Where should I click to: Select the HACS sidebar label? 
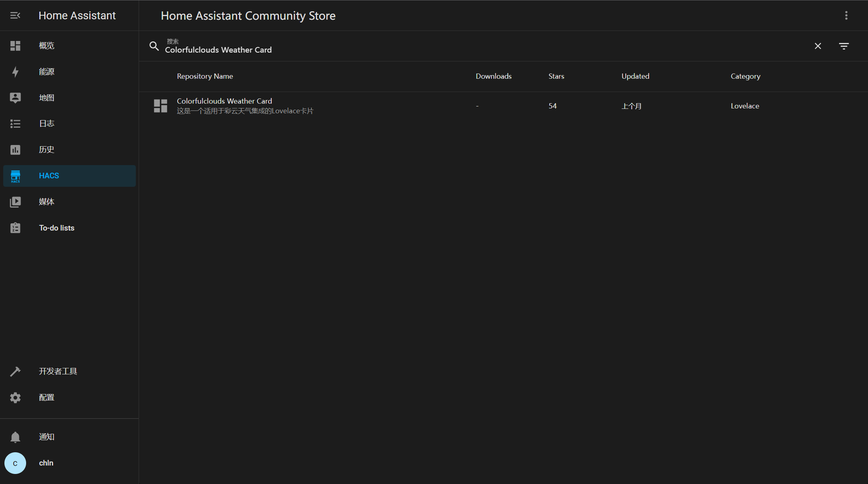click(x=49, y=176)
